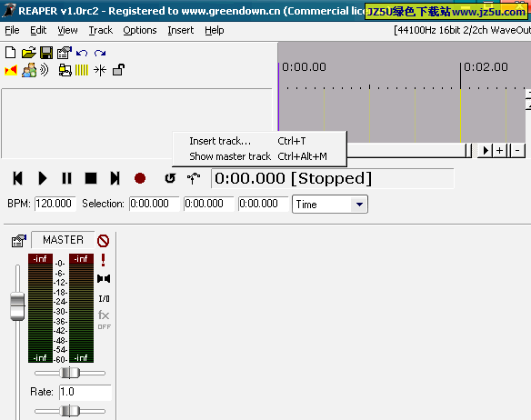Toggle master mono/stereo speakers icon
The height and width of the screenshot is (420, 531).
pos(104,279)
